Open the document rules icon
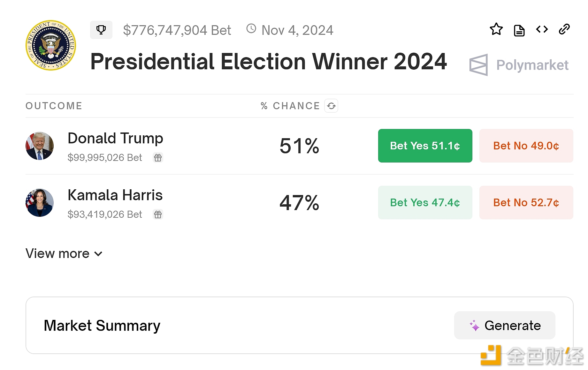This screenshot has height=370, width=588. click(519, 30)
